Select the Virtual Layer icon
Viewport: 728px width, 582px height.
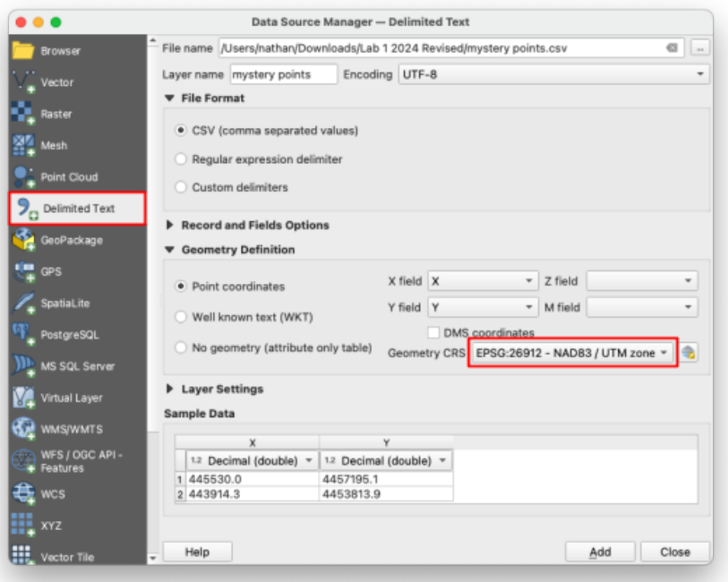23,398
